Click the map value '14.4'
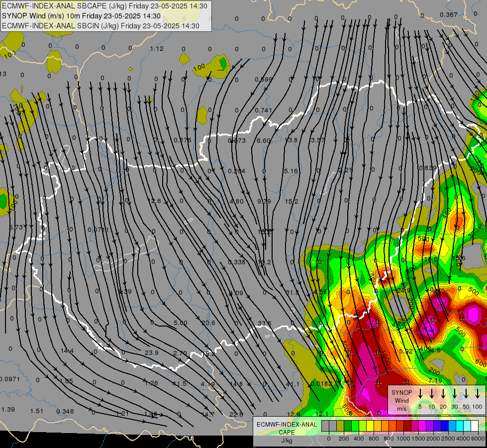The image size is (487, 448). (x=67, y=351)
